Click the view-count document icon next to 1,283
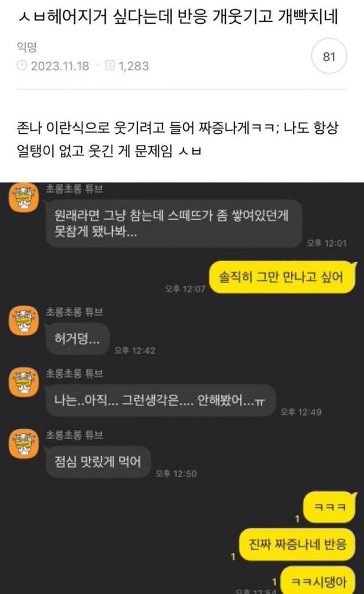364x594 pixels. click(x=110, y=65)
